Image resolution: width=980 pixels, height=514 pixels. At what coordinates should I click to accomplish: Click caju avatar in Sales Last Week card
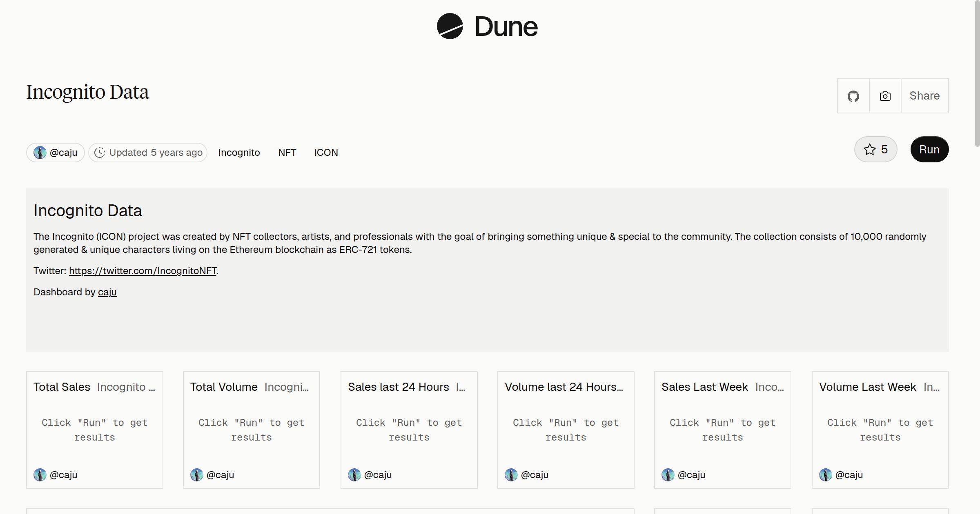pos(668,475)
